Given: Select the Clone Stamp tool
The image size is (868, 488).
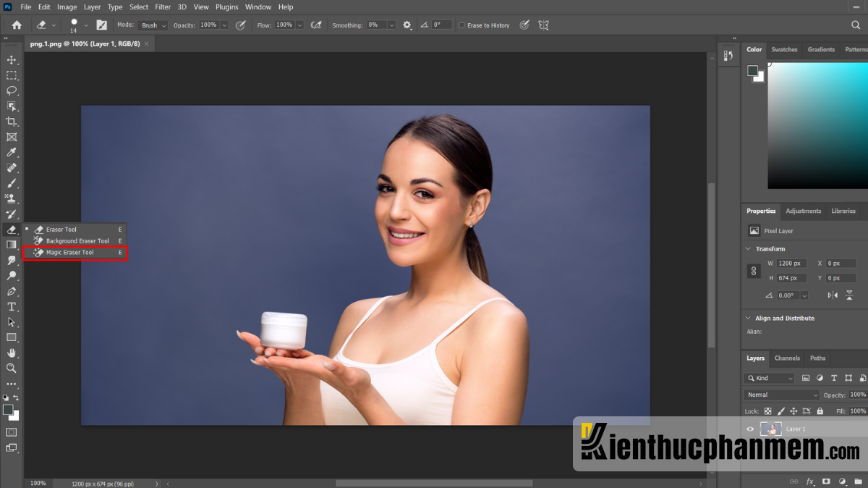Looking at the screenshot, I should (x=12, y=198).
